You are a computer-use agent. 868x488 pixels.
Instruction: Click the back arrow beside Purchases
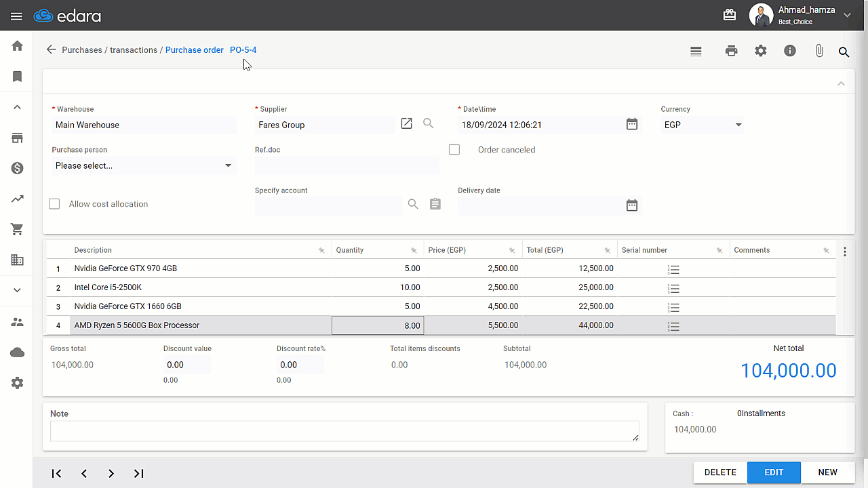[51, 49]
